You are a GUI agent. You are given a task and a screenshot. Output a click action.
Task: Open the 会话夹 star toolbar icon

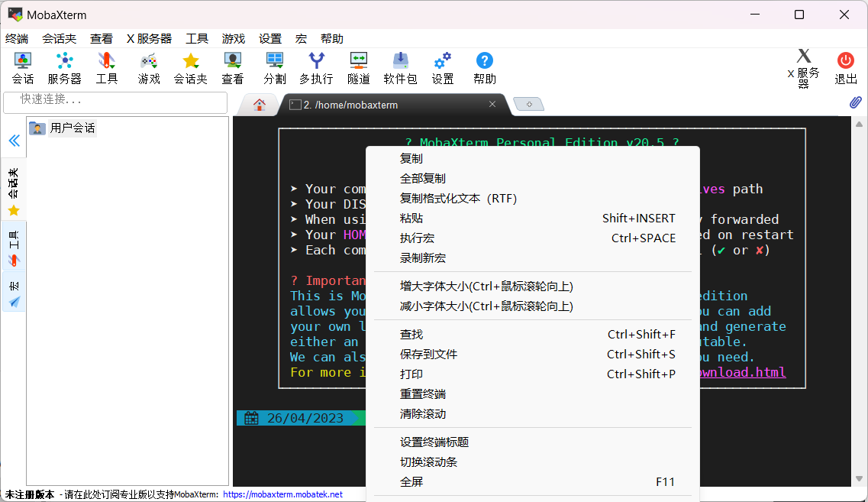190,68
